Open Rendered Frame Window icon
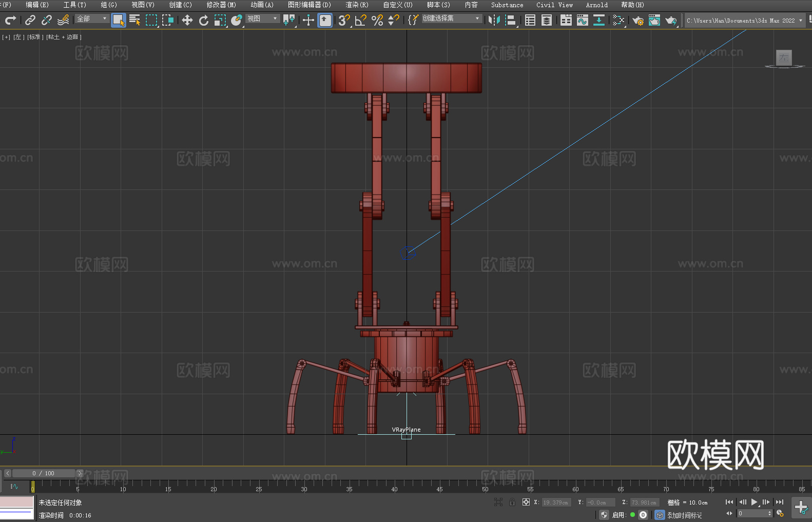The image size is (812, 522). pos(654,20)
